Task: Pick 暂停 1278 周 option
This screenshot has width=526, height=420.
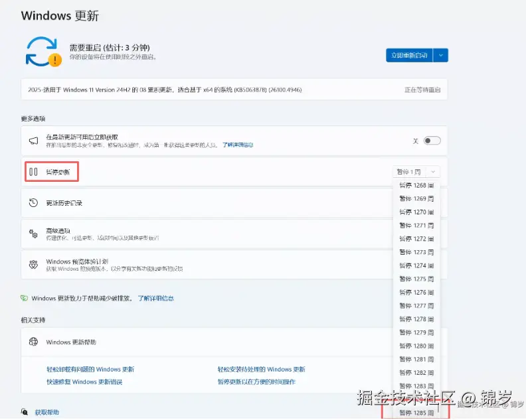Action: (416, 319)
